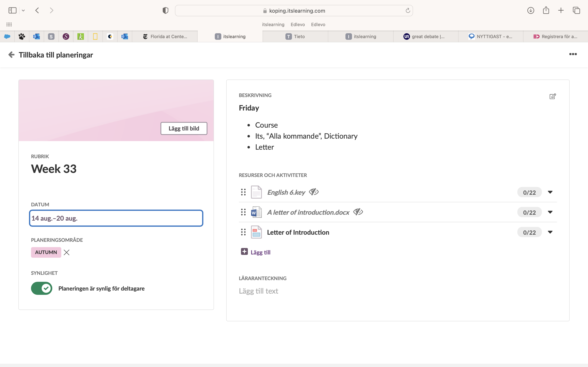Remove the AUTUMN planning area tag
The height and width of the screenshot is (367, 588).
67,252
